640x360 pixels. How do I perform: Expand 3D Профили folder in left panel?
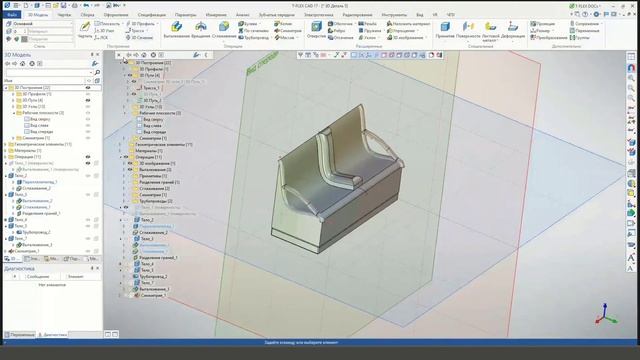[13, 94]
